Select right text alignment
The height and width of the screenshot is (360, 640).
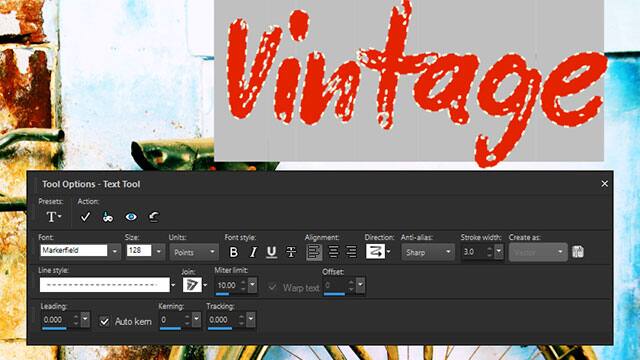tap(351, 252)
